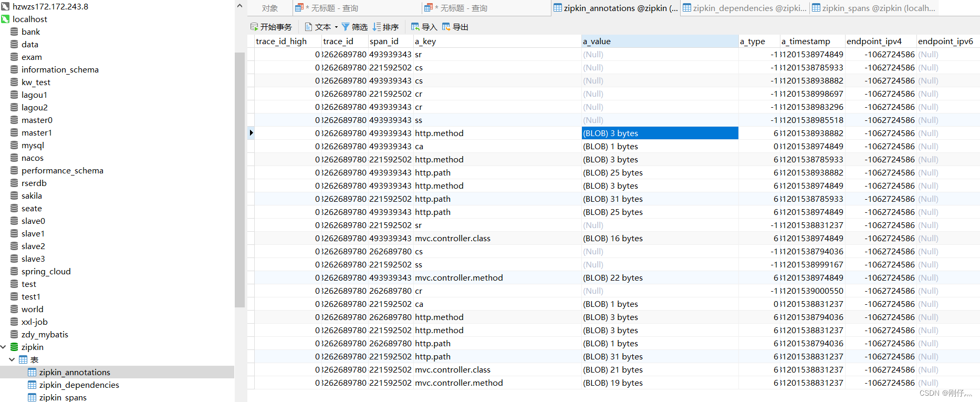The height and width of the screenshot is (402, 980).
Task: Open the 文本 (Text) dropdown arrow
Action: coord(336,27)
